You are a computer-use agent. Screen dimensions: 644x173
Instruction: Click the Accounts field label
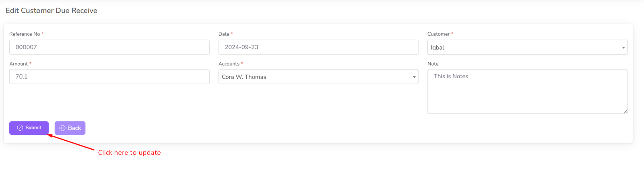229,64
